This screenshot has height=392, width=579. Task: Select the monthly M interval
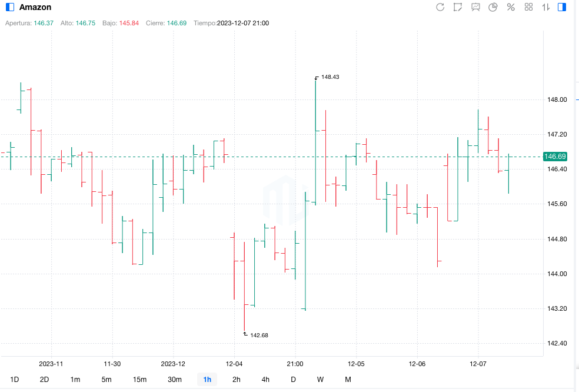pyautogui.click(x=348, y=380)
